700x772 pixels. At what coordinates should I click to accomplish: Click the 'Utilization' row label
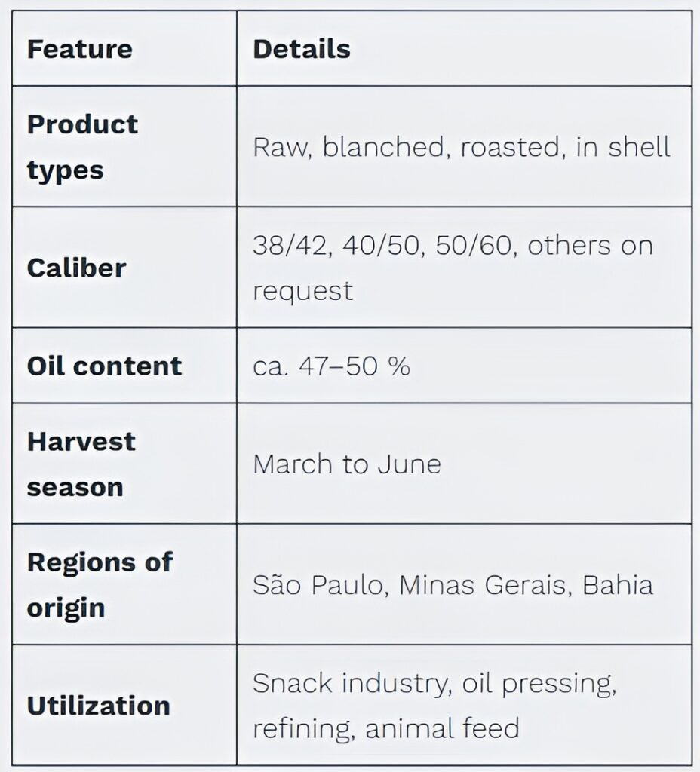click(x=98, y=706)
